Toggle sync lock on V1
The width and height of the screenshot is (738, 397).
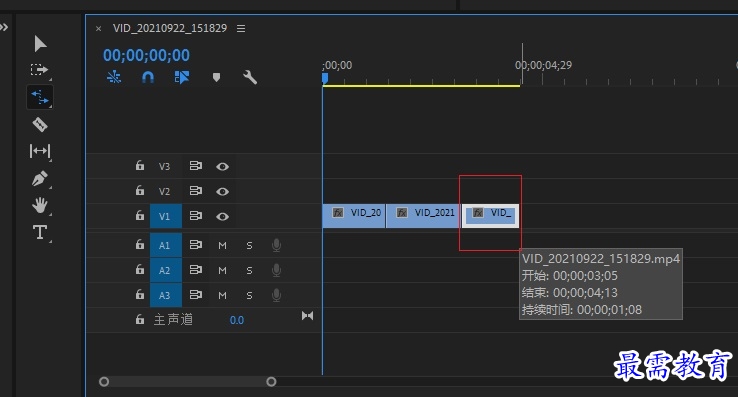tap(196, 216)
